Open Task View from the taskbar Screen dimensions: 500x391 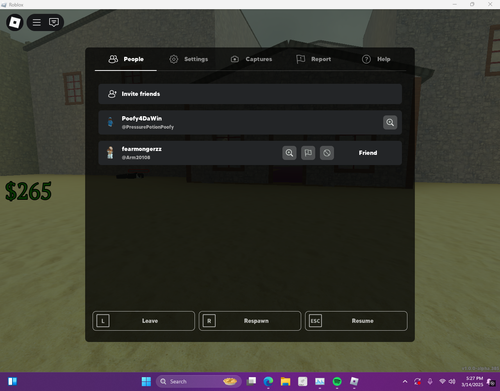[252, 382]
